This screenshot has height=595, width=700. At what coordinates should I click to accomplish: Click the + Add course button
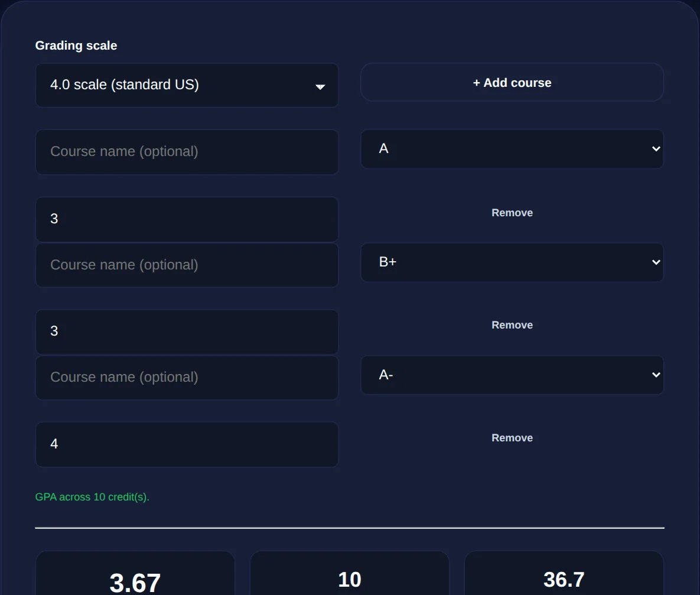point(512,82)
